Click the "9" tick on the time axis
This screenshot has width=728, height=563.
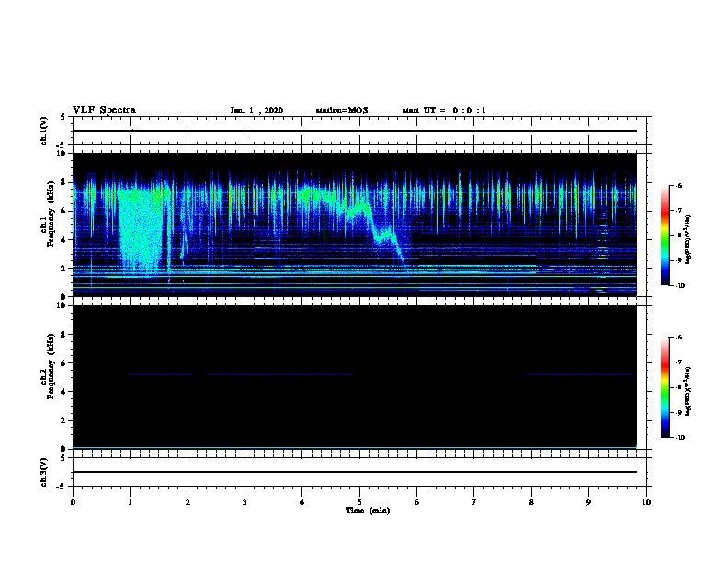[588, 501]
